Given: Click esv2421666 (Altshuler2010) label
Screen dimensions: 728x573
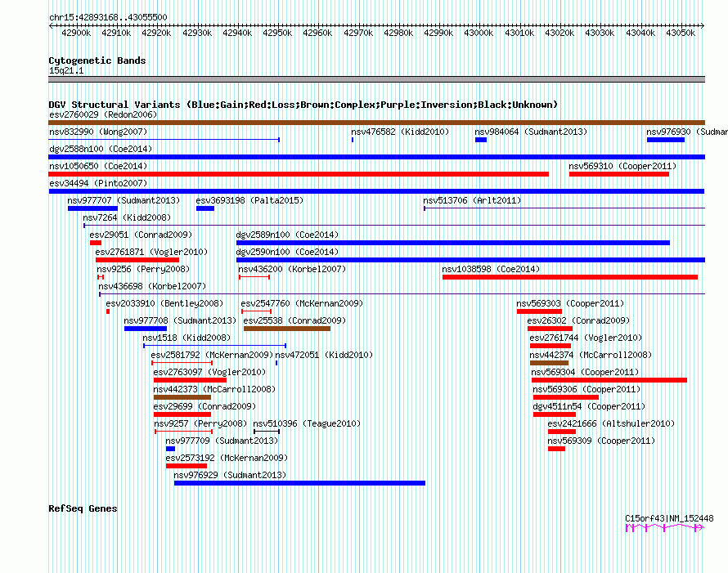Looking at the screenshot, I should click(612, 423).
